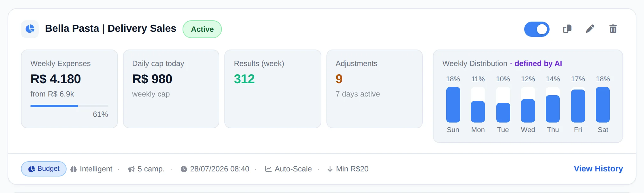Toggle the campaign active switch off

537,29
